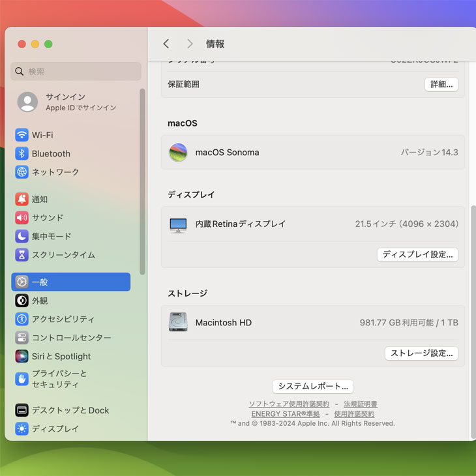Open 外観 settings pane
Screen dimensions: 476x476
tap(40, 301)
